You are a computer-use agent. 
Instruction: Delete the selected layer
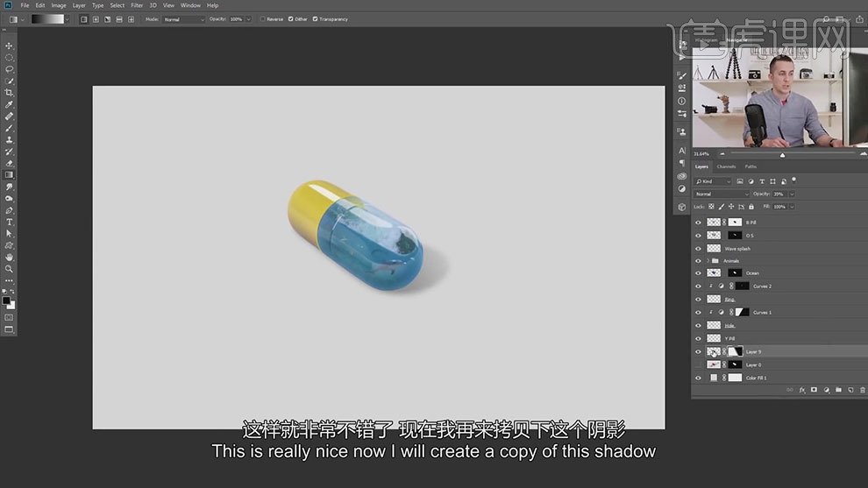[863, 390]
